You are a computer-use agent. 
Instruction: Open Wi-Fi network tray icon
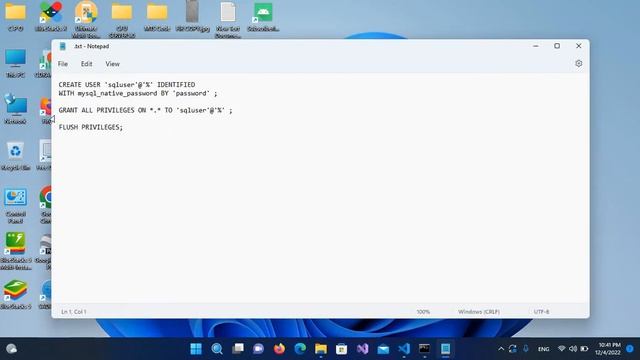[x=562, y=349]
